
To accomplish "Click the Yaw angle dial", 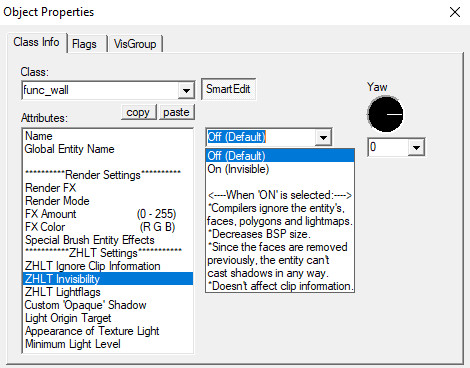I will (385, 114).
